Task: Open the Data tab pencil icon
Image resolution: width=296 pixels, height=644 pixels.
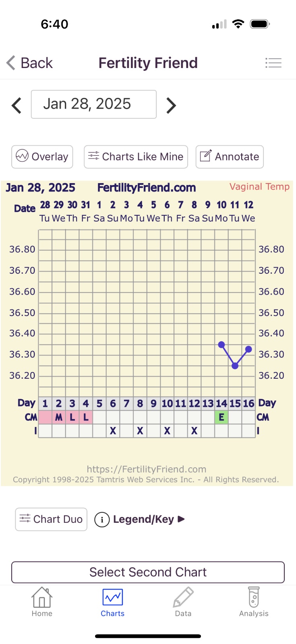Action: pos(183,598)
